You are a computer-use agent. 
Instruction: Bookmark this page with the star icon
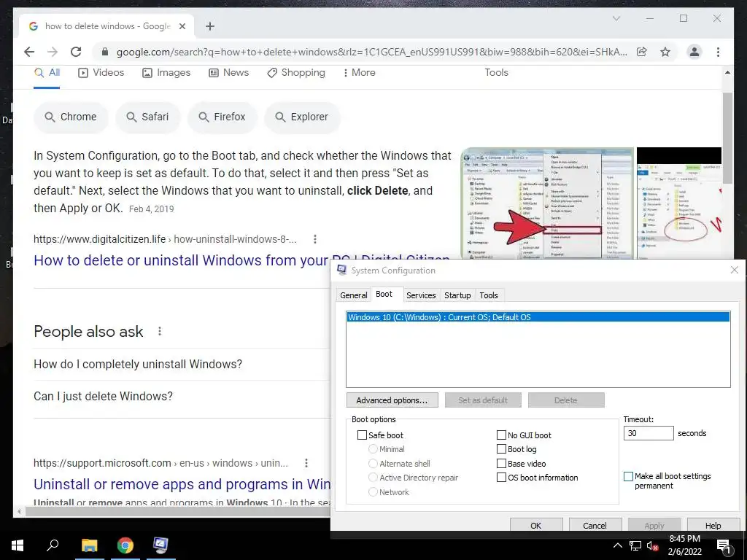coord(665,52)
